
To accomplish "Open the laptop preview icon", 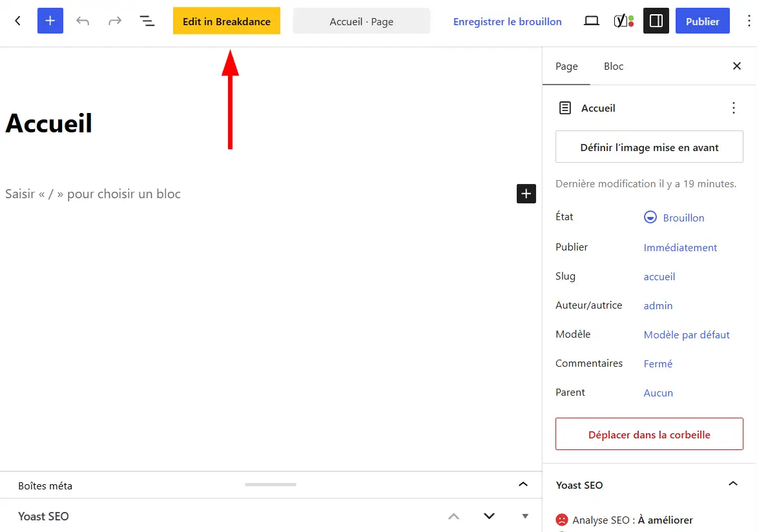I will pos(592,21).
